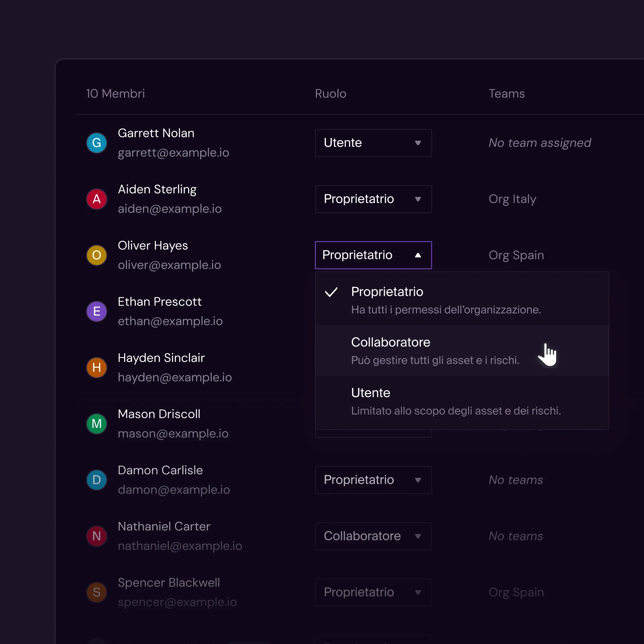This screenshot has height=644, width=644.
Task: Click the aiden@example.io email address
Action: pyautogui.click(x=170, y=209)
